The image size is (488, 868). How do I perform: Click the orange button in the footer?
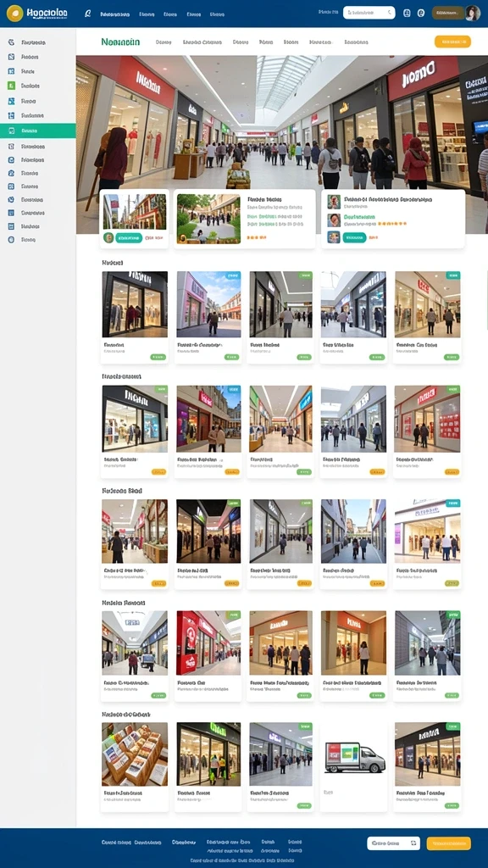click(449, 843)
